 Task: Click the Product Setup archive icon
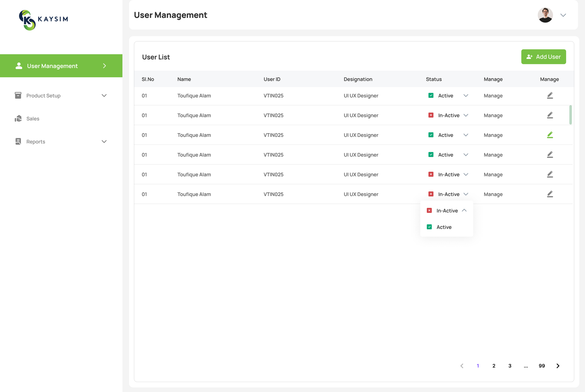point(18,95)
